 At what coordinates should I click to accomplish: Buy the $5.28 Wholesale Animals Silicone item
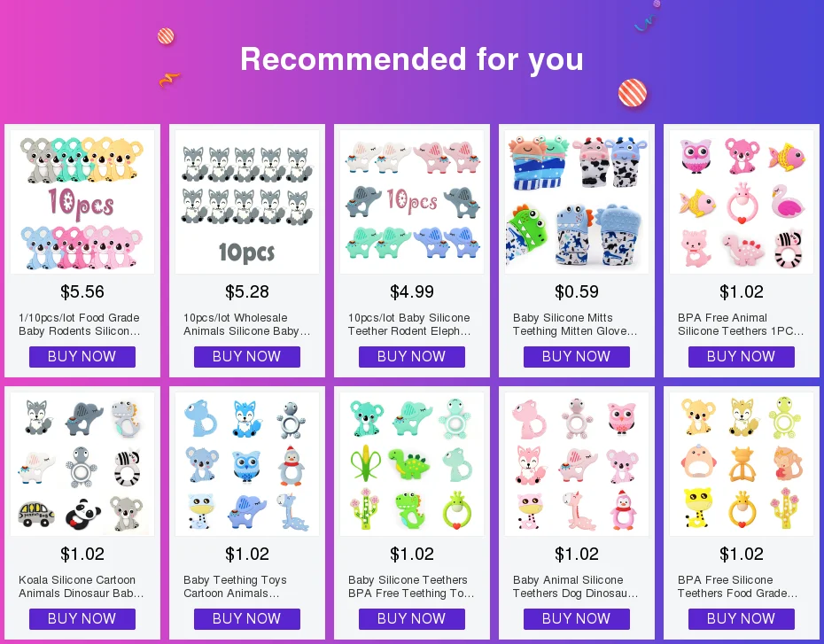247,357
